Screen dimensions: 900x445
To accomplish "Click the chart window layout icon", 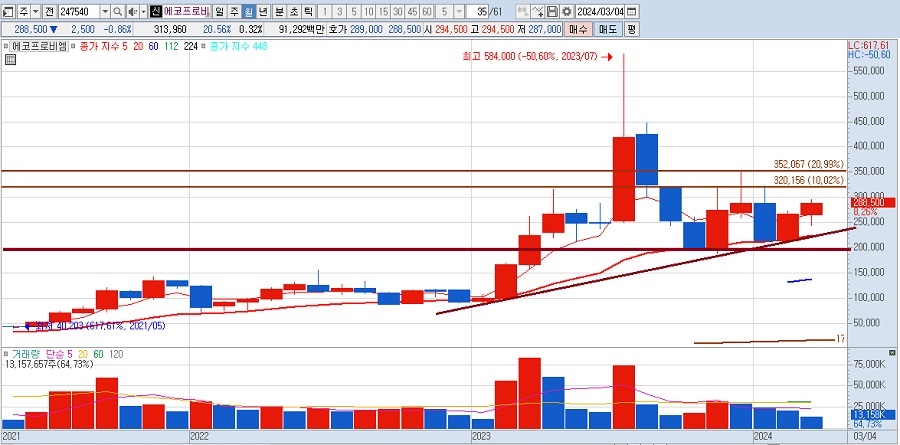I will point(8,11).
